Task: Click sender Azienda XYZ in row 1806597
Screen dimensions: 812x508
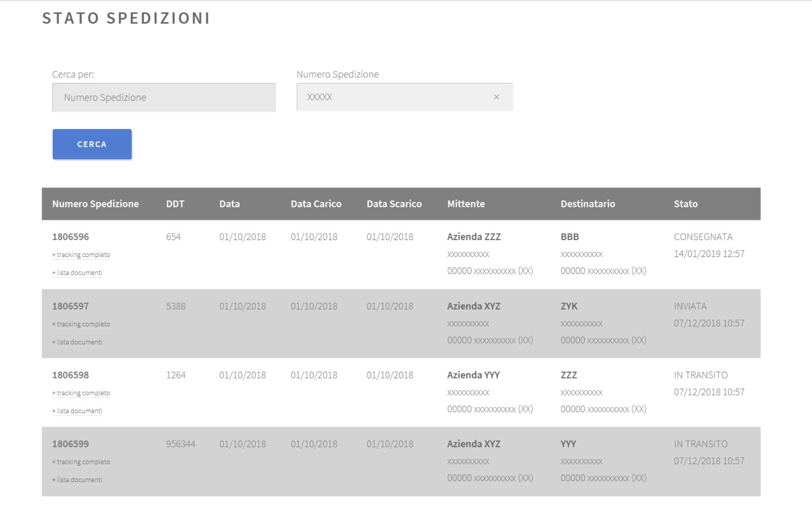Action: click(474, 306)
